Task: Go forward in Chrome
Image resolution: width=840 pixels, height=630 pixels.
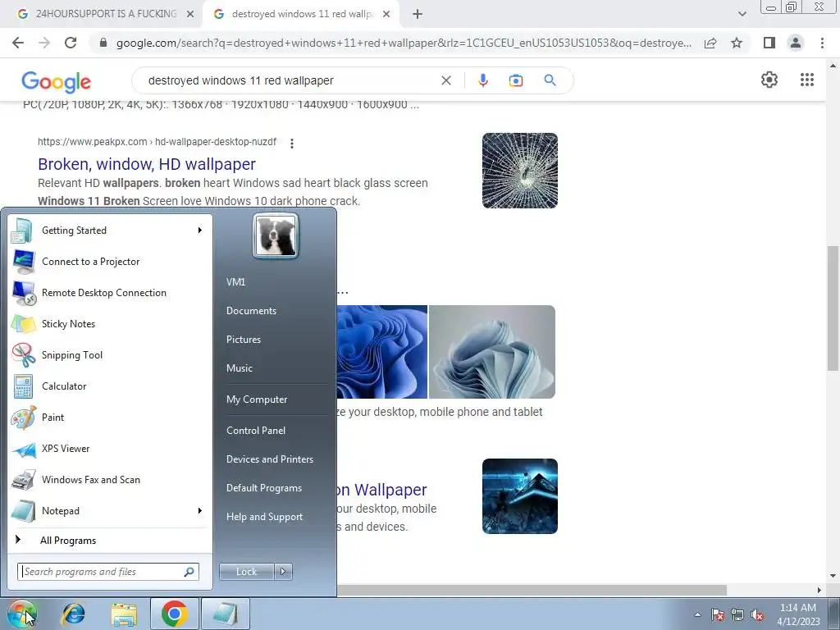Action: 44,43
